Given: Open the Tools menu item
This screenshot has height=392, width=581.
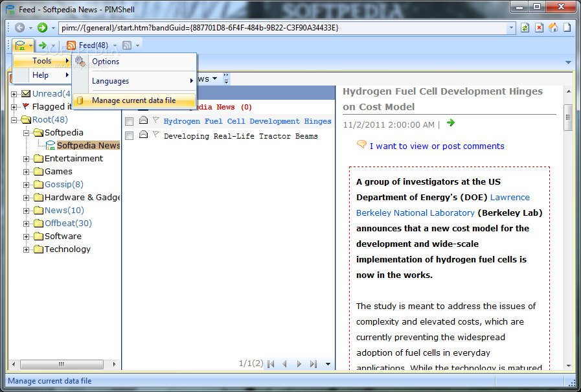Looking at the screenshot, I should click(x=41, y=61).
